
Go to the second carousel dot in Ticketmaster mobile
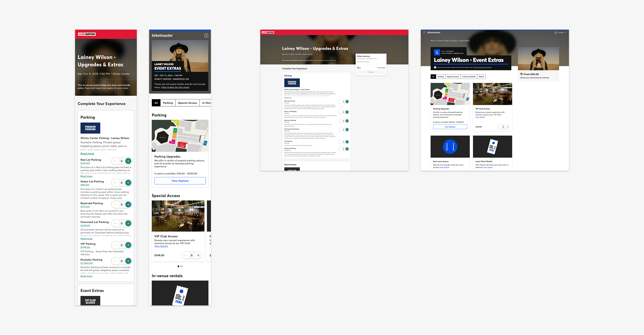(181, 266)
